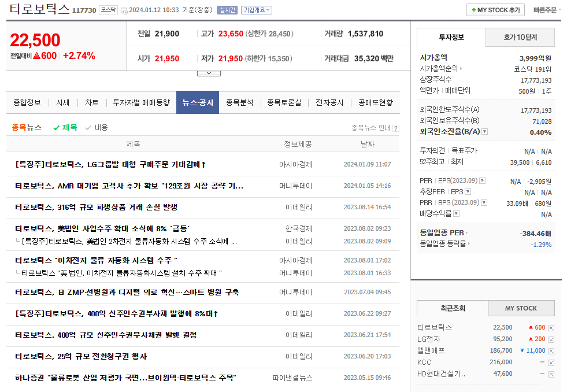The height and width of the screenshot is (392, 567).
Task: Select the 투자정보 side tab
Action: (451, 37)
